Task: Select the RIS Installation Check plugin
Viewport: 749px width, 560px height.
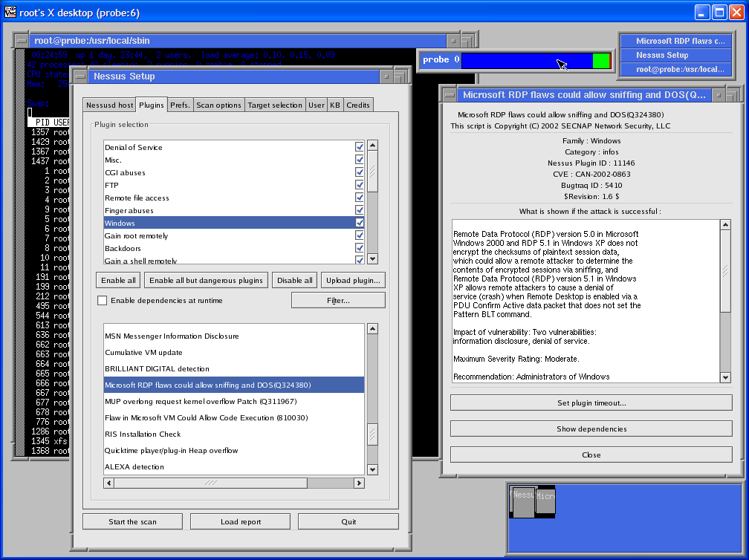Action: pos(234,434)
